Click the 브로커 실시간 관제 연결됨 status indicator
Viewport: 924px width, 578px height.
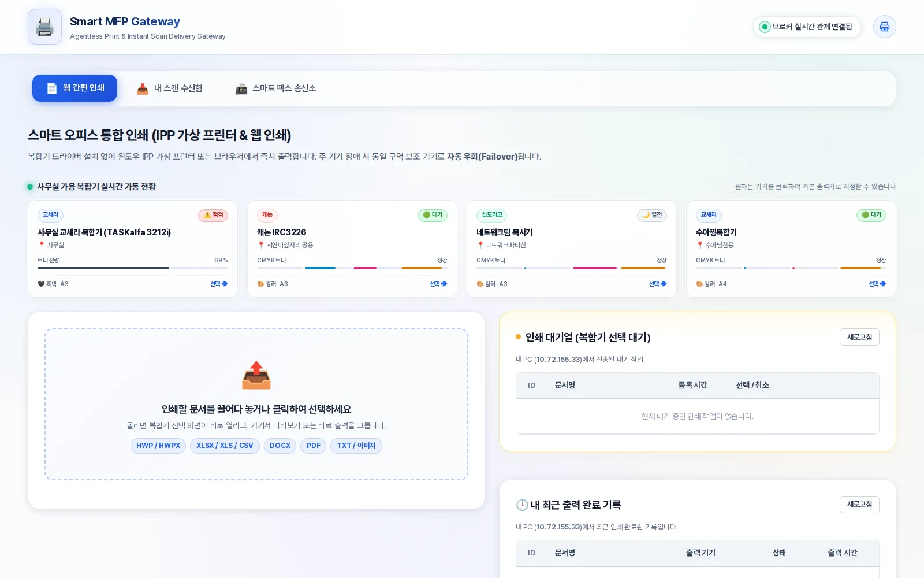(807, 27)
